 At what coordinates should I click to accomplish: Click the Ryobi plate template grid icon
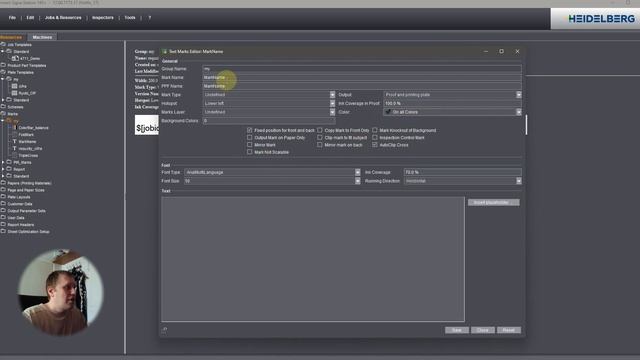click(15, 93)
